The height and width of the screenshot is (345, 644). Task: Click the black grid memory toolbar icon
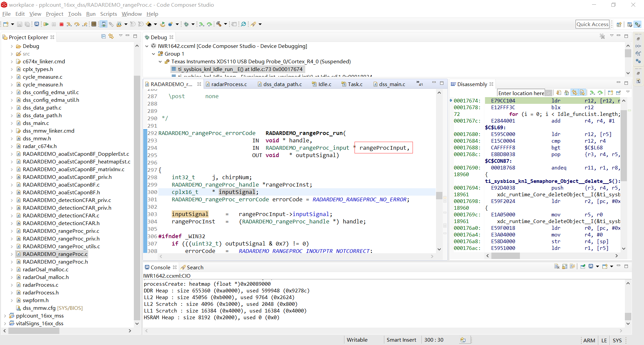point(94,24)
